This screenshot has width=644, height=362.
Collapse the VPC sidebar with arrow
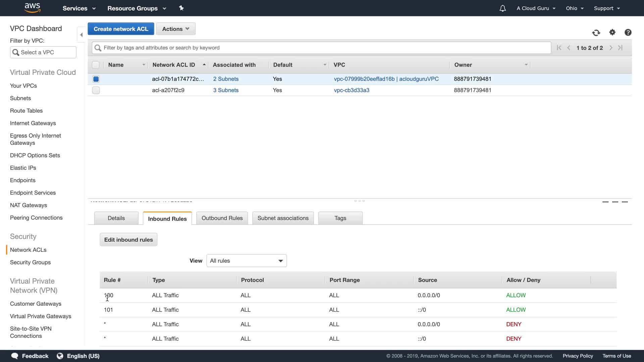pyautogui.click(x=81, y=35)
